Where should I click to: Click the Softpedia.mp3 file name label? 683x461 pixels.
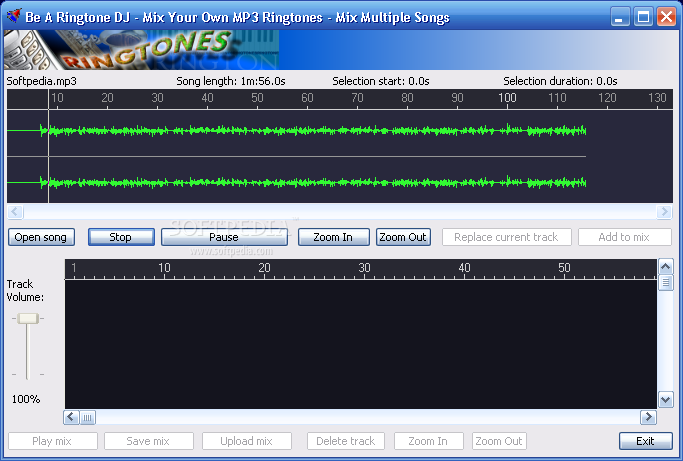pos(41,81)
